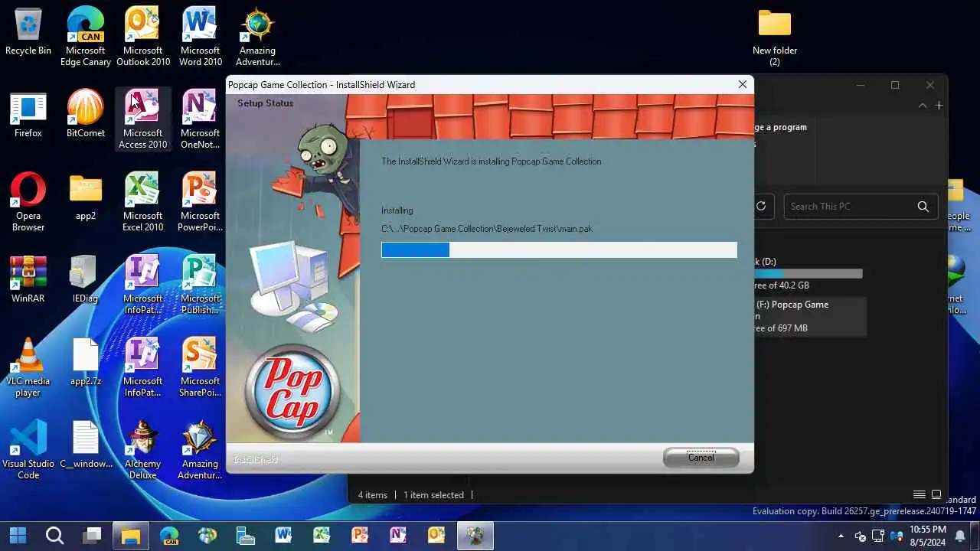Image resolution: width=980 pixels, height=551 pixels.
Task: Select the VLC media player desktop shortcut
Action: [x=28, y=367]
